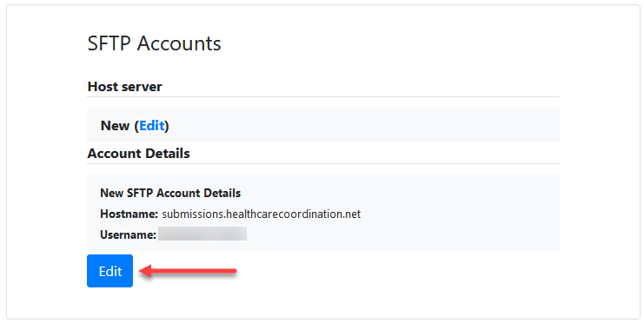
Task: Click the Hostname field label
Action: pyautogui.click(x=129, y=214)
